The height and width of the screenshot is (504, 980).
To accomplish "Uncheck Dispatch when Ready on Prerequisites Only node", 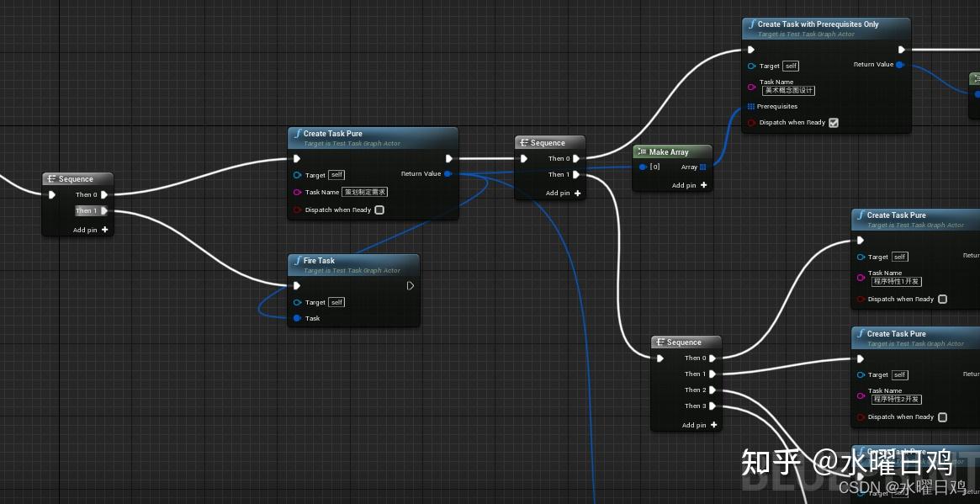I will [833, 122].
